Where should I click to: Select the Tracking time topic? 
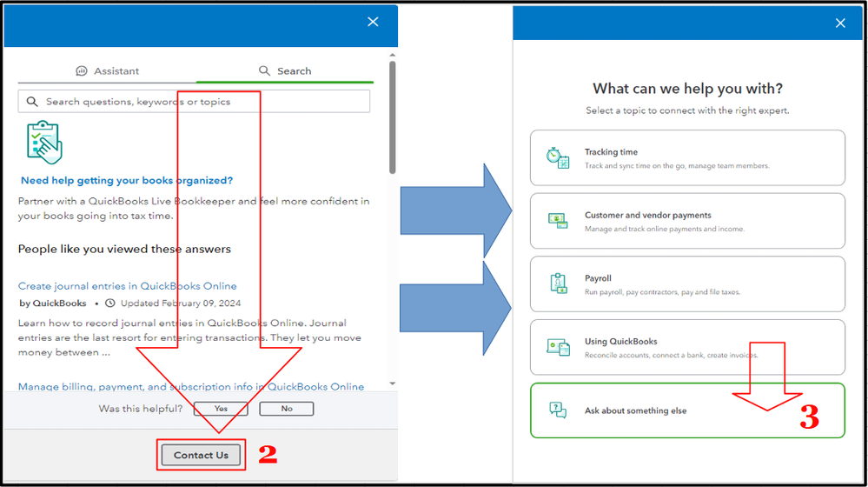tap(687, 158)
